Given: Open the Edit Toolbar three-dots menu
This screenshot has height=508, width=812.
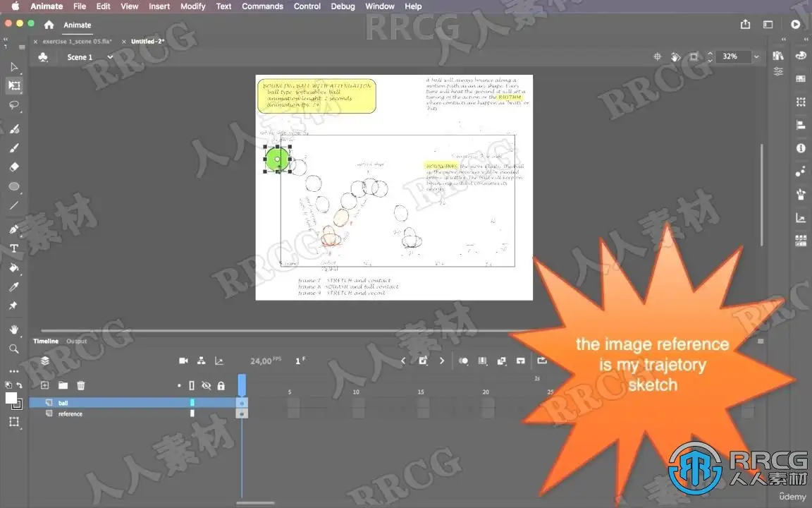Looking at the screenshot, I should point(14,371).
